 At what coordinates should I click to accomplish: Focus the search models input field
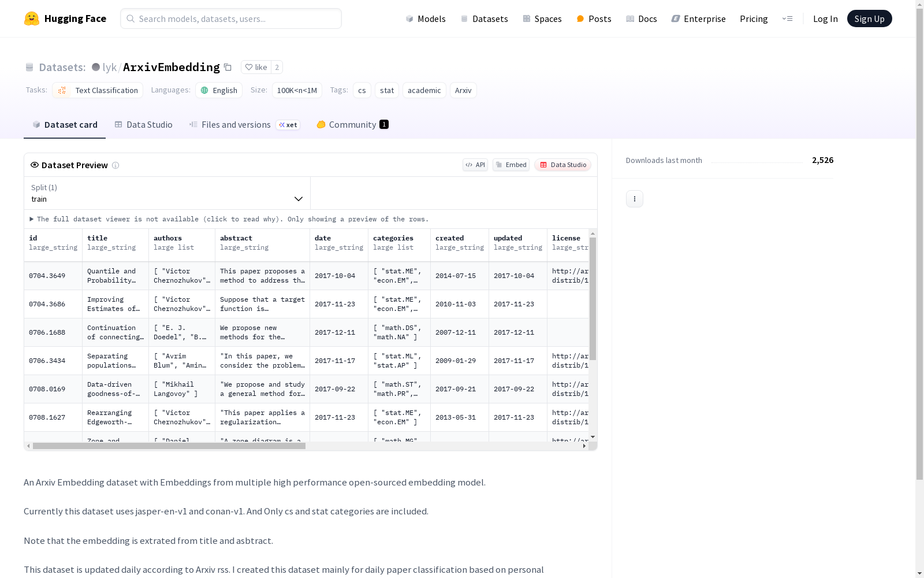point(231,18)
